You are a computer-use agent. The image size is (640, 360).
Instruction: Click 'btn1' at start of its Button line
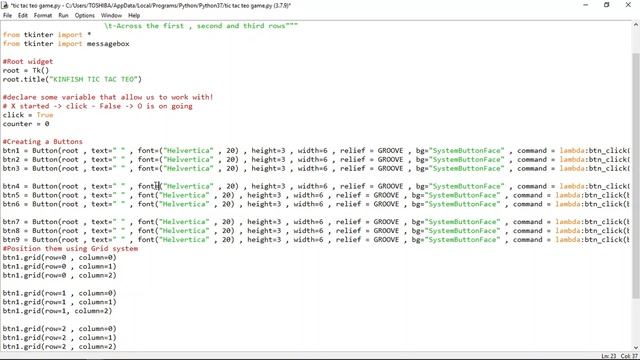click(11, 151)
